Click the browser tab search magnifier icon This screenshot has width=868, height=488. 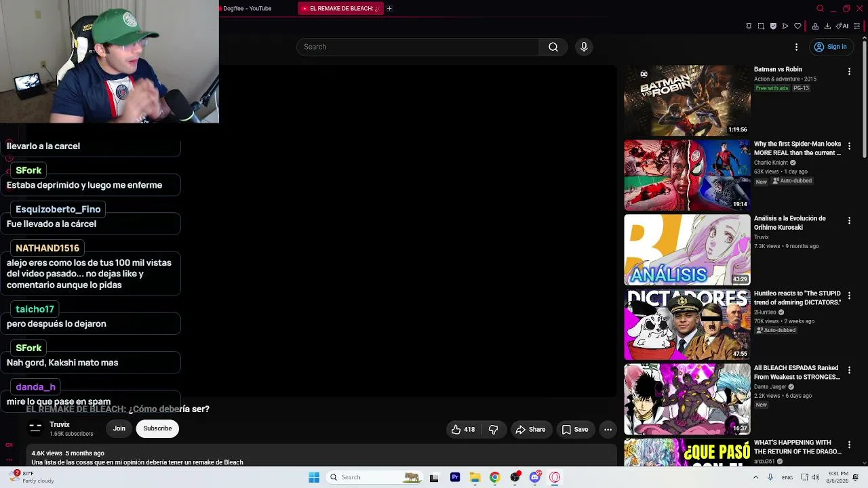[820, 8]
